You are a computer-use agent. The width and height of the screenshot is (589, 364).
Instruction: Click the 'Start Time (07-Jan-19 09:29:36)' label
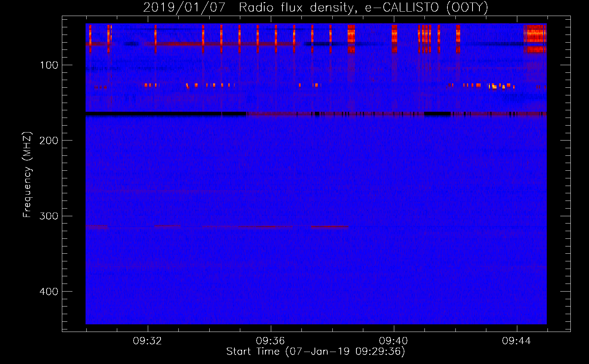316,352
